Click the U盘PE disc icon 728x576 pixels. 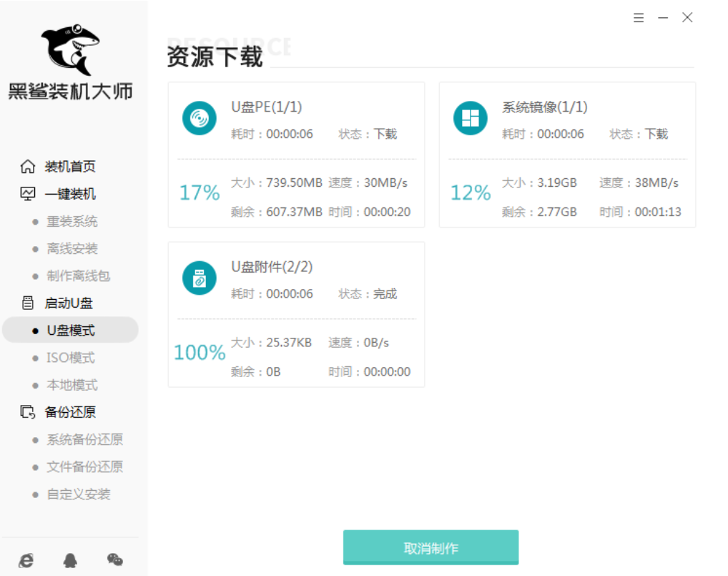200,118
